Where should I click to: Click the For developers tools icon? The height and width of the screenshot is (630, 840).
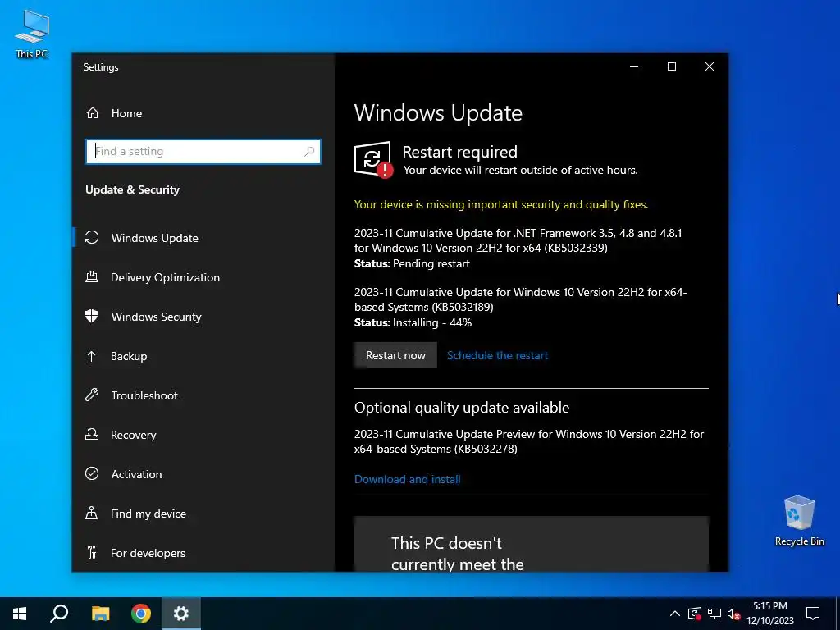click(92, 552)
